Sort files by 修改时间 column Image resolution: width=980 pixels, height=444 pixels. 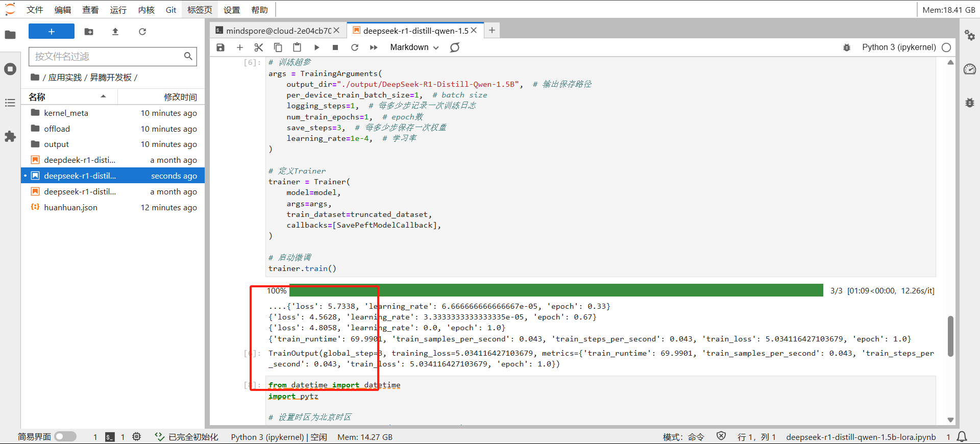click(180, 97)
